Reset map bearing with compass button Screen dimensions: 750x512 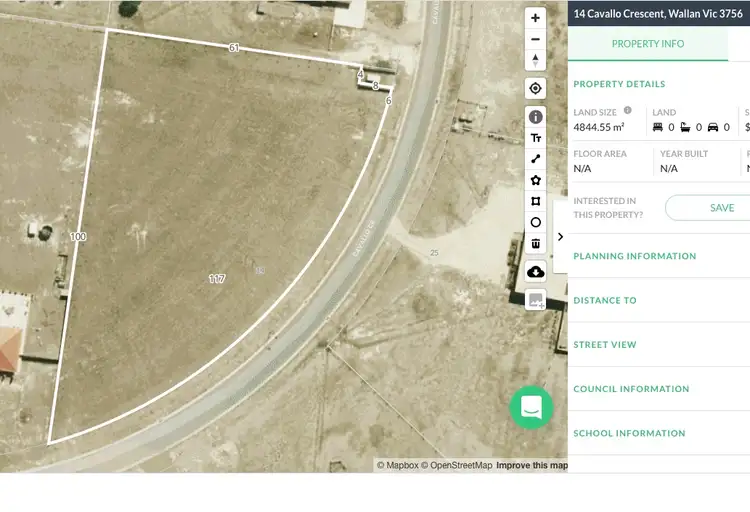click(x=536, y=60)
